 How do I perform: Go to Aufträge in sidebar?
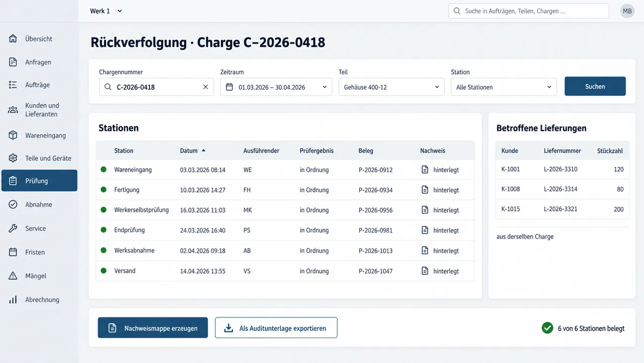pos(39,85)
